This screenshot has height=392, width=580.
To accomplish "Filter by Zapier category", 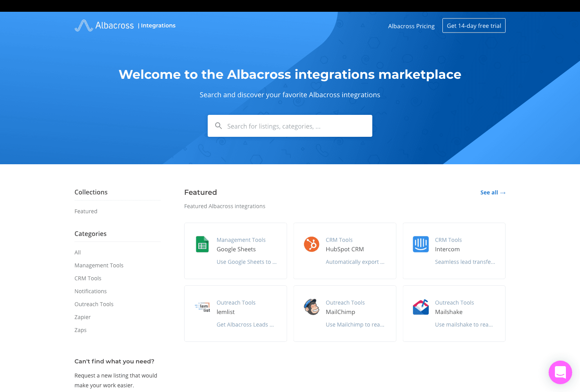I will point(82,317).
